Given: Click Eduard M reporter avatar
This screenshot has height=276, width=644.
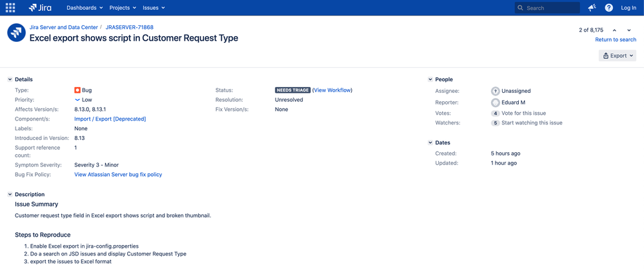Looking at the screenshot, I should (x=496, y=103).
